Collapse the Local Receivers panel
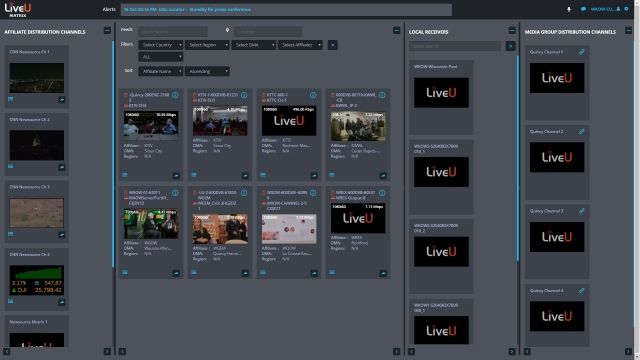This screenshot has height=360, width=640. (x=512, y=30)
